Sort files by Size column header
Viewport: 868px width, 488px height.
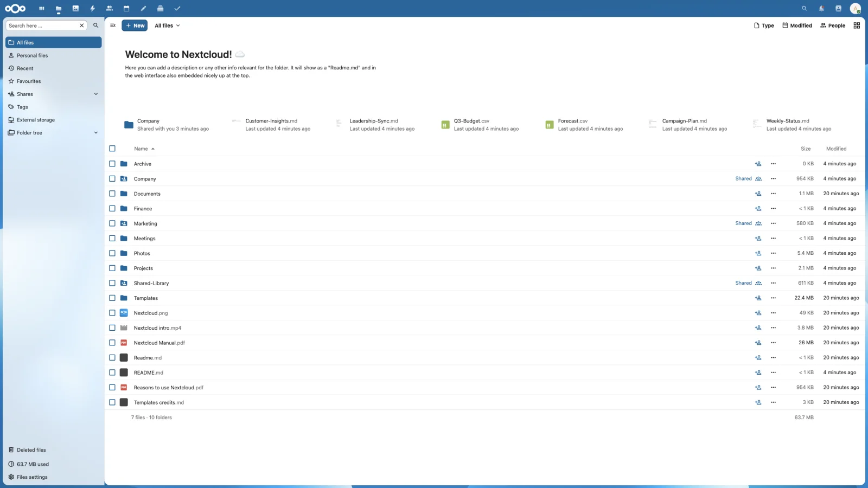click(x=806, y=149)
